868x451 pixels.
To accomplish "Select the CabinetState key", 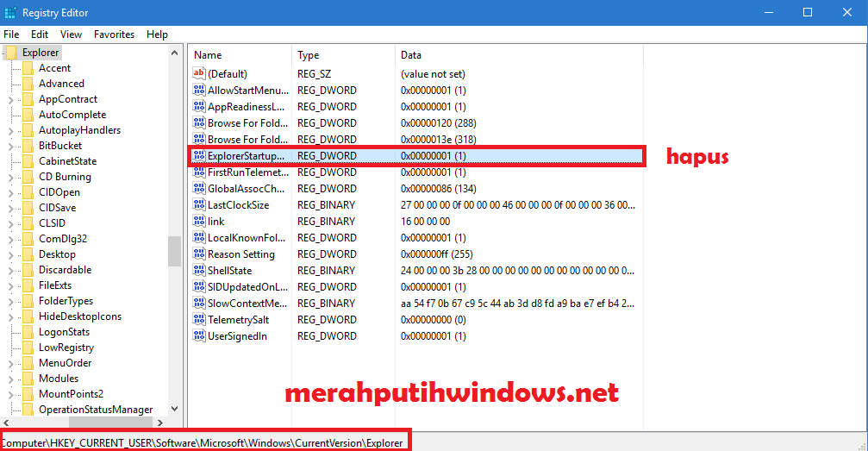I will click(67, 161).
